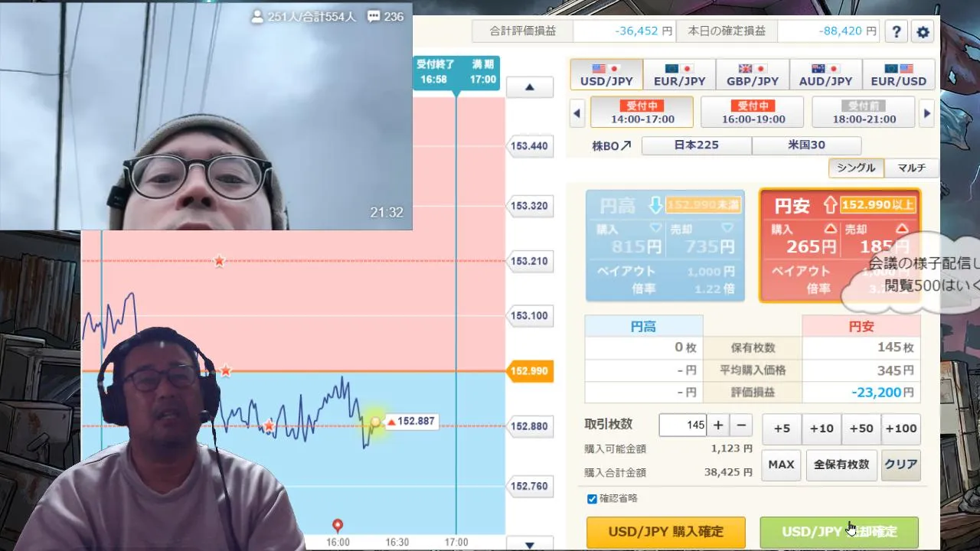Choose the 14:00-17:00 trading session
980x551 pixels.
click(x=642, y=112)
